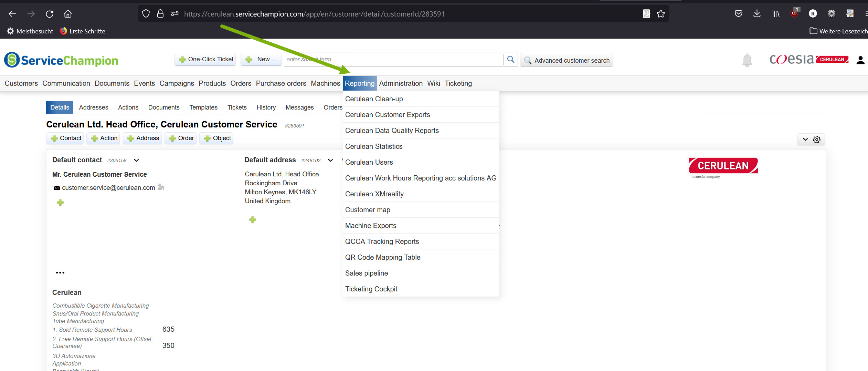868x371 pixels.
Task: Click the Coesia Cerulean header logo
Action: coord(809,59)
